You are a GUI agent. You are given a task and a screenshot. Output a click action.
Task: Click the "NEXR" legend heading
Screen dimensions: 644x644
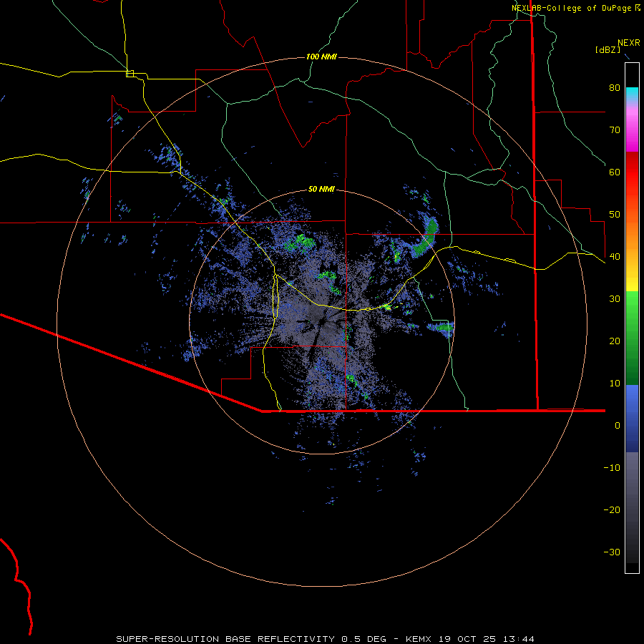pyautogui.click(x=628, y=43)
